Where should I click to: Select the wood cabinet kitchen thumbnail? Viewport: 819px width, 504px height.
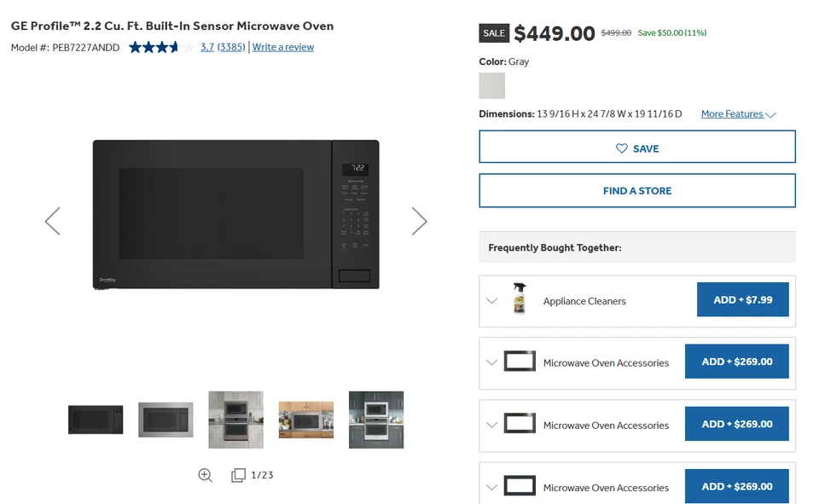point(306,420)
